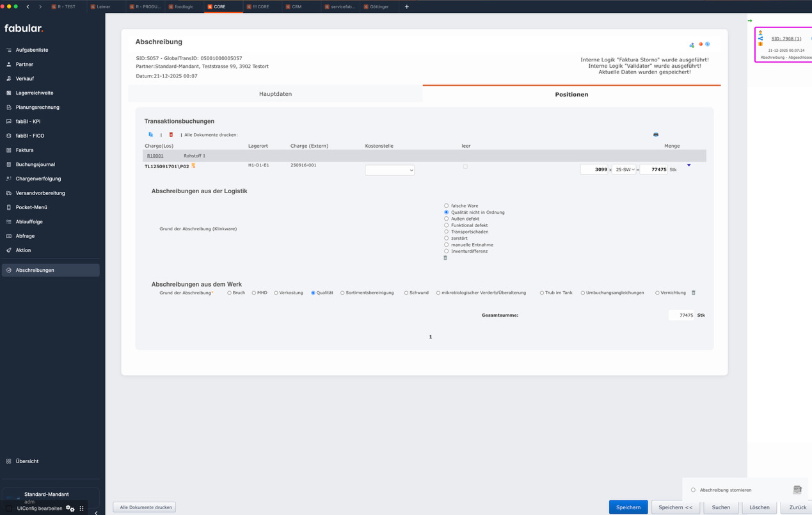
Task: Open the Kostenstelle dropdown
Action: (389, 170)
